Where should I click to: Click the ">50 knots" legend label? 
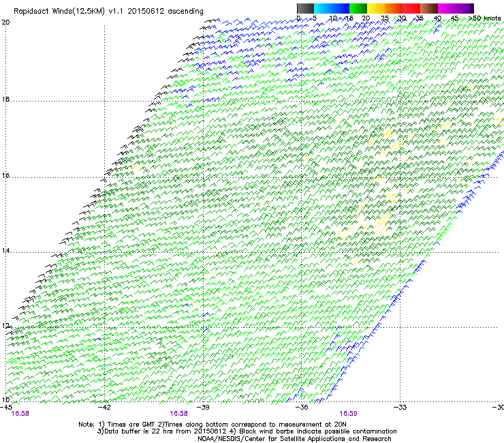(485, 18)
